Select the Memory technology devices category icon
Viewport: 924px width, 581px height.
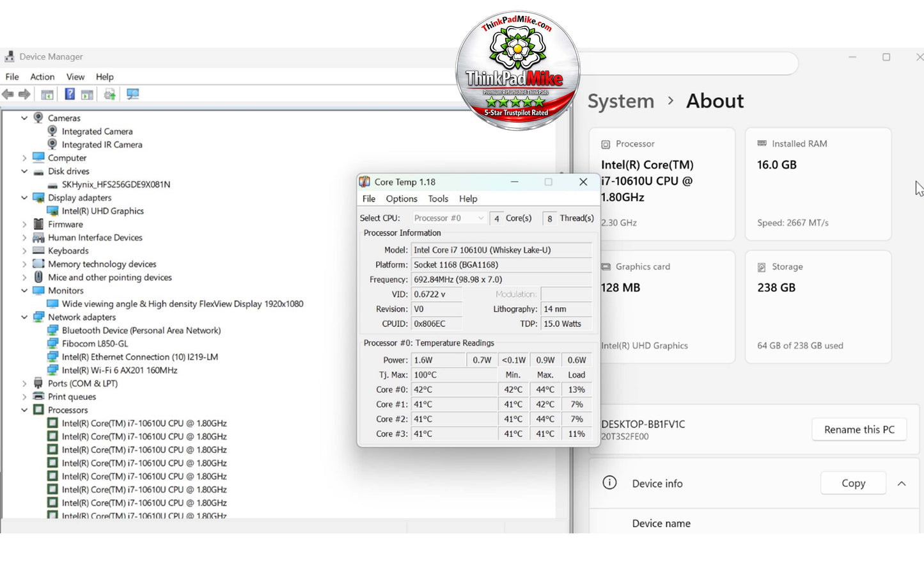[x=38, y=264]
